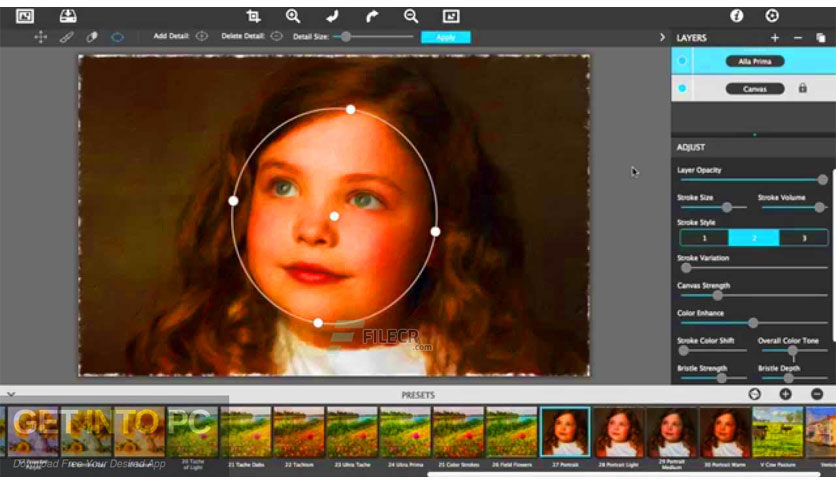Click the ellipse bottom handle at the chin

318,322
